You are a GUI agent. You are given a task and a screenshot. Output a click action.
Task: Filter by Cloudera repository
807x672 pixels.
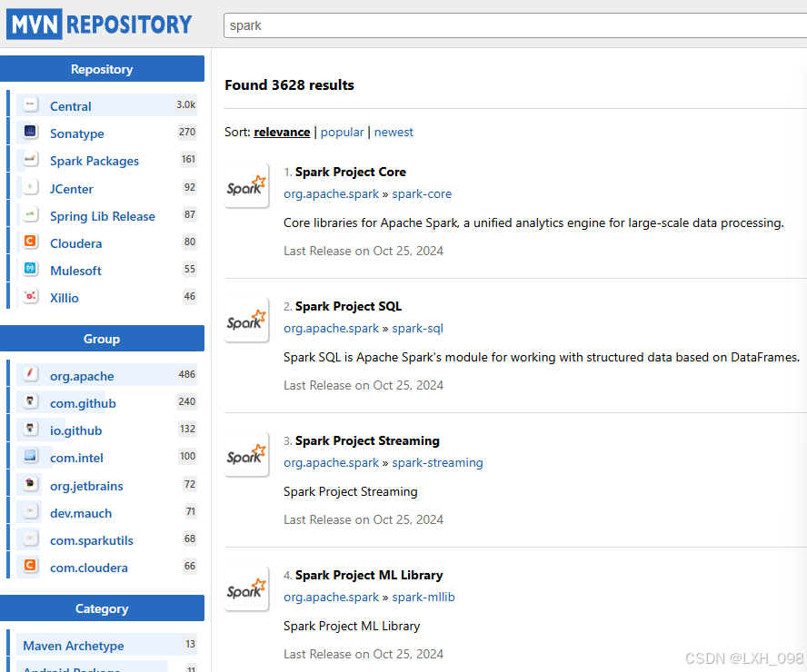pyautogui.click(x=75, y=243)
